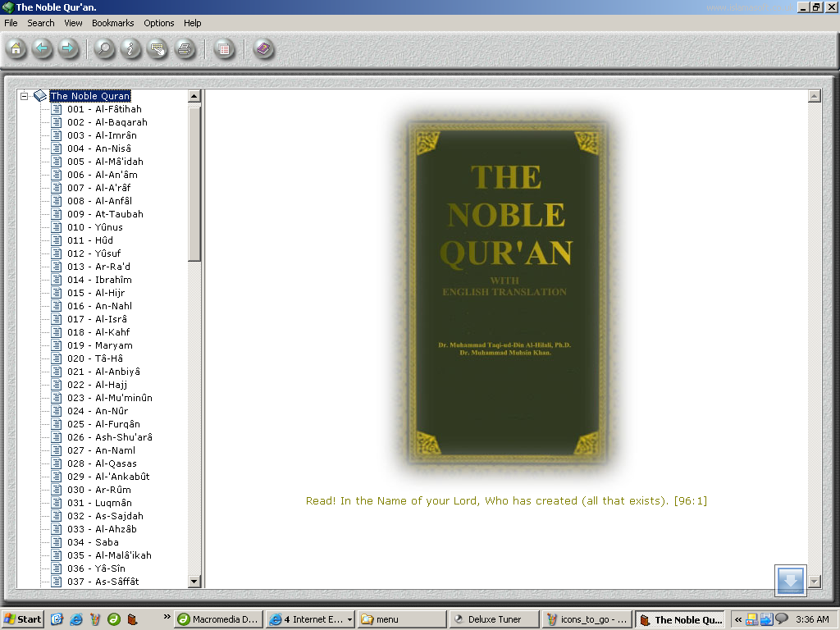This screenshot has width=840, height=630.
Task: Click the printer toolbar icon
Action: [185, 49]
